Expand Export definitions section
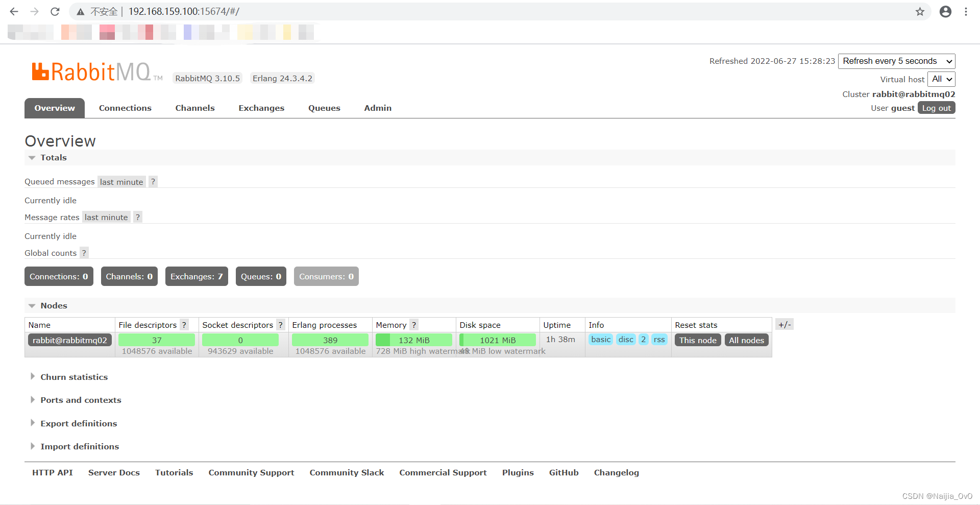980x505 pixels. (x=79, y=423)
